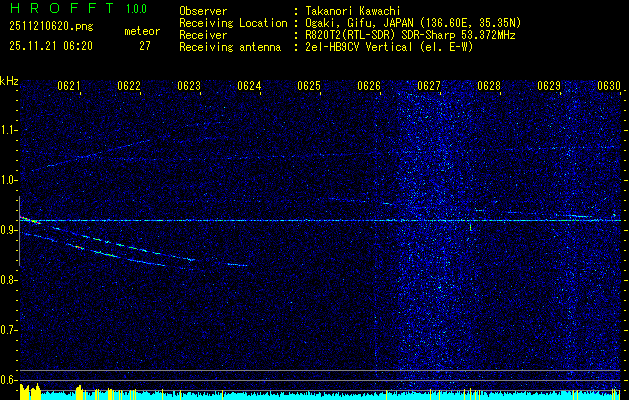The image size is (629, 400).
Task: Click the meteor count value 27
Action: click(145, 46)
